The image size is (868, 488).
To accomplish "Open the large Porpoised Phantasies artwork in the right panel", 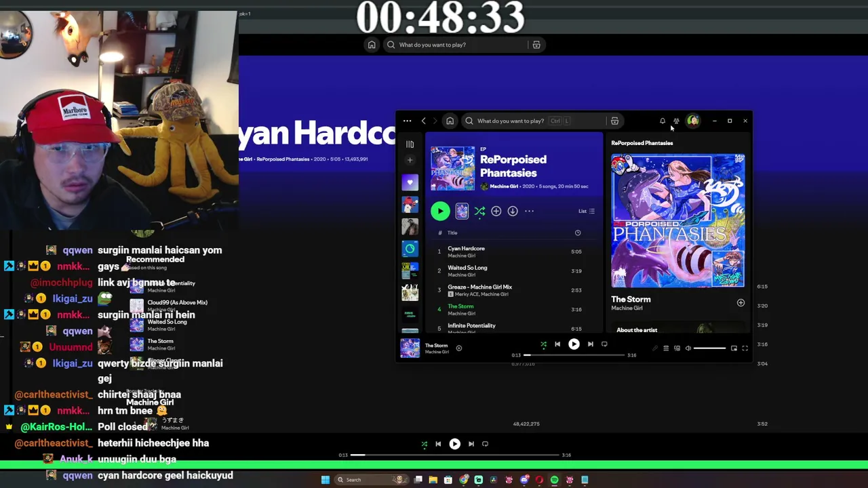I will [x=678, y=221].
